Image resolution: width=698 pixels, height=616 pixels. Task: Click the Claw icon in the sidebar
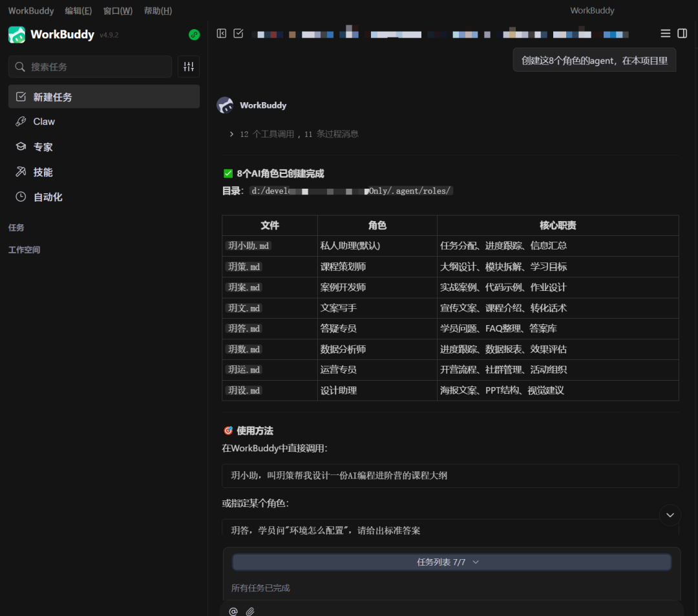point(21,122)
